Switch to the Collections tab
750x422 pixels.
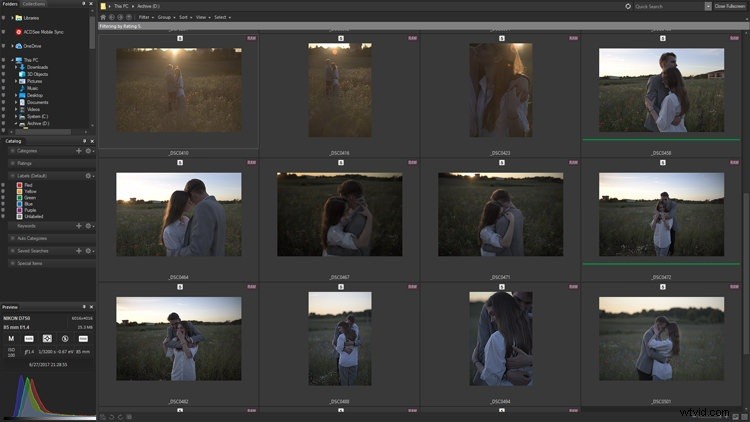[x=34, y=3]
